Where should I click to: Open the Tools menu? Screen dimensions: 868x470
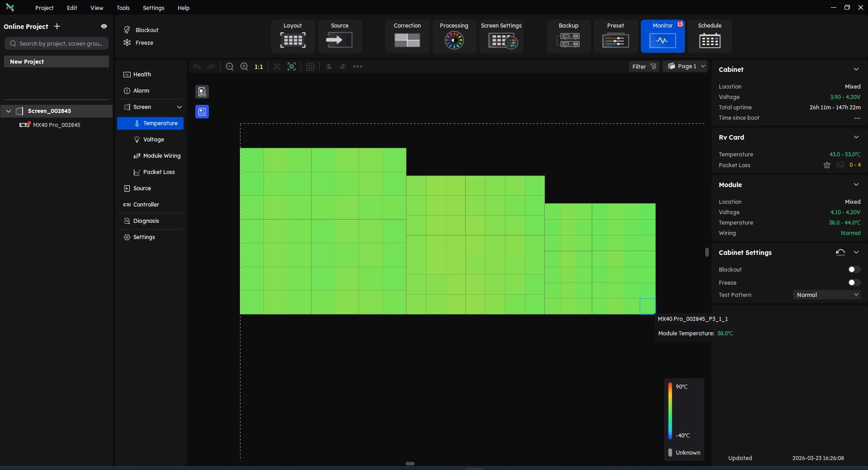pos(123,8)
